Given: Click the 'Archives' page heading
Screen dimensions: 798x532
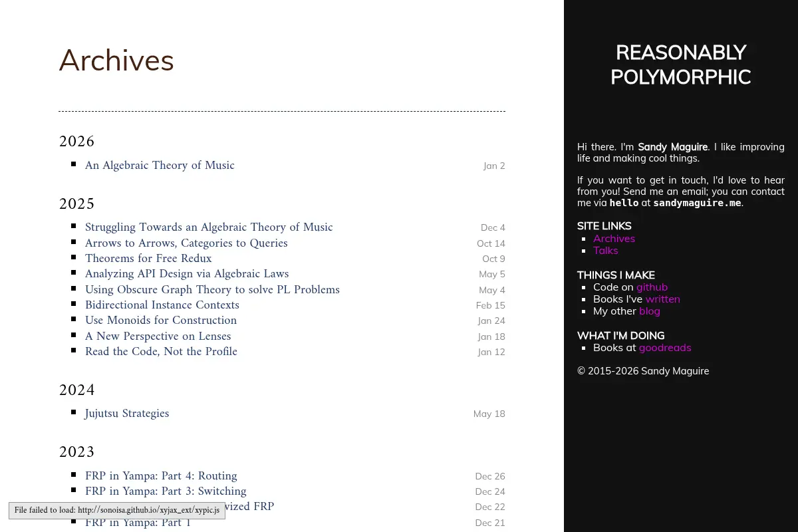Looking at the screenshot, I should click(x=116, y=61).
